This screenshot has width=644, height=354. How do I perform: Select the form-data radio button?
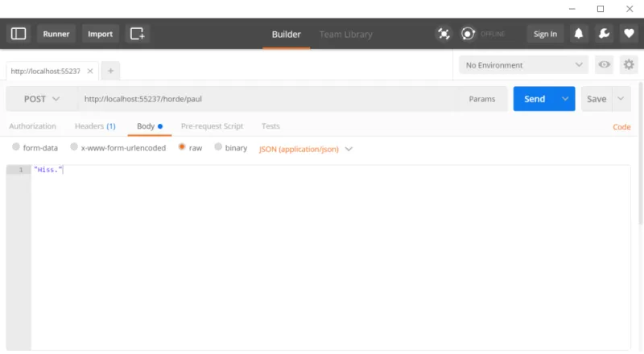coord(15,146)
